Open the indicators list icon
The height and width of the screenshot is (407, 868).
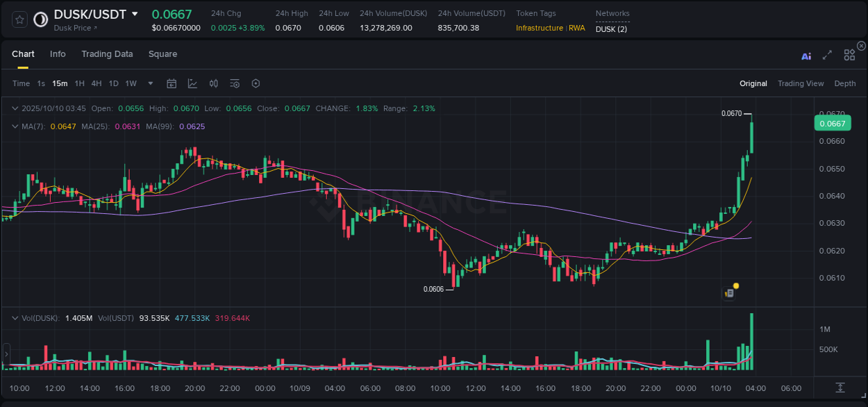[x=234, y=83]
